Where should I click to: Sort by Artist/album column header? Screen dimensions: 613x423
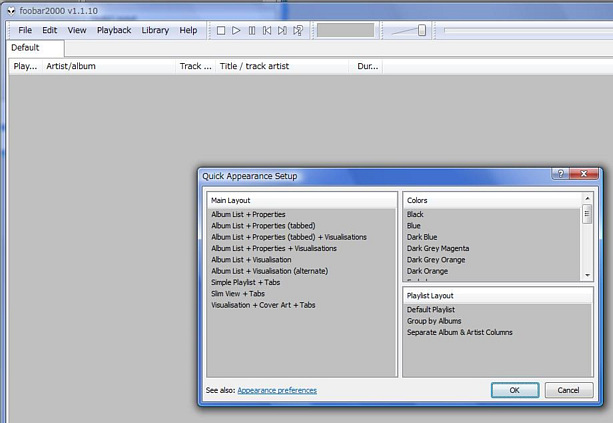tap(109, 66)
